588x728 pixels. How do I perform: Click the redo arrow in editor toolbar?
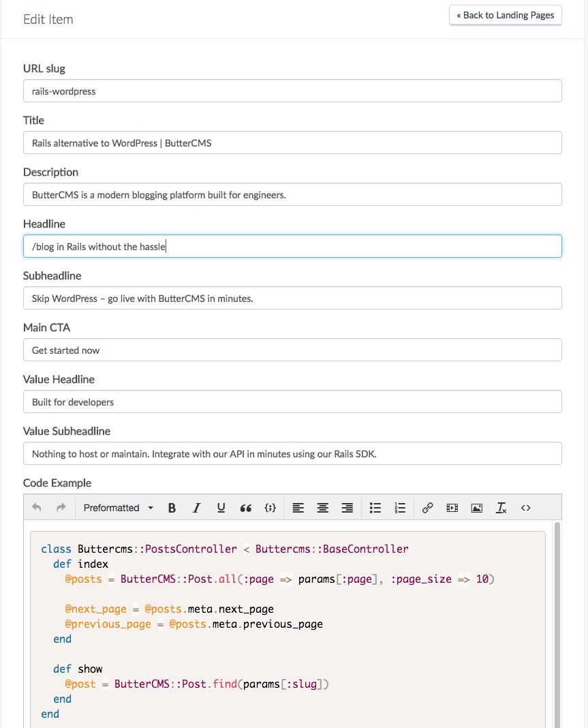[61, 507]
